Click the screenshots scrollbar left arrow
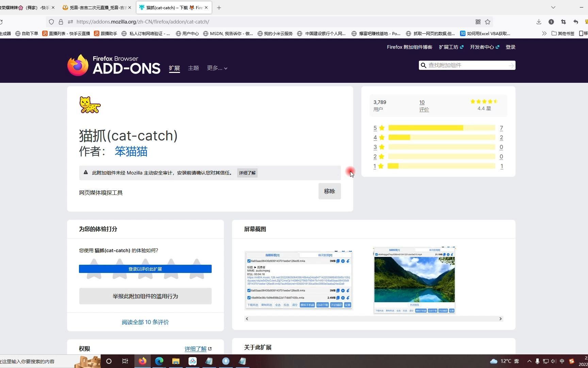The width and height of the screenshot is (588, 368). tap(247, 319)
